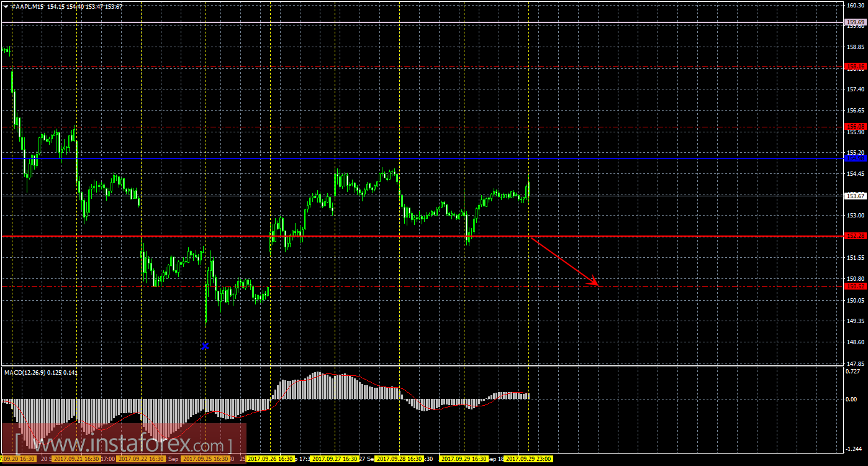Click the 160.30 axis tick value
The height and width of the screenshot is (466, 868).
(x=856, y=6)
